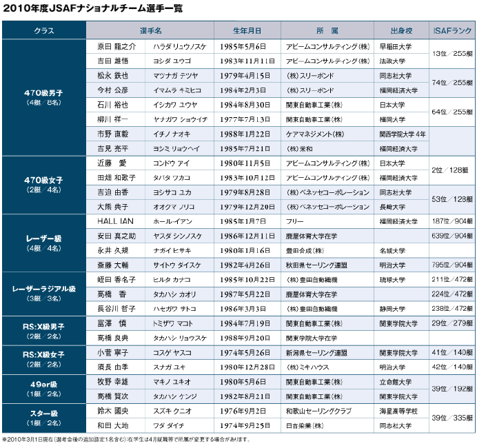Click the rank 13位/255艇
Viewport: 477px width, 448px height.
point(452,54)
